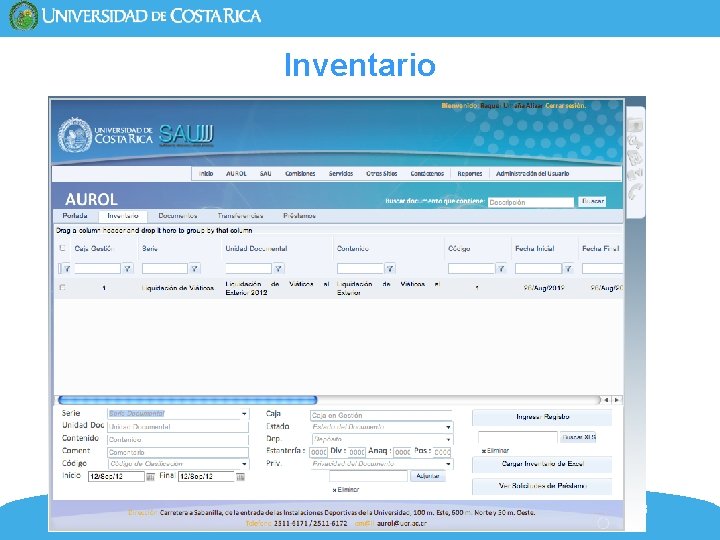Click the filter icon for Código column
Image resolution: width=720 pixels, height=540 pixels.
(x=501, y=269)
